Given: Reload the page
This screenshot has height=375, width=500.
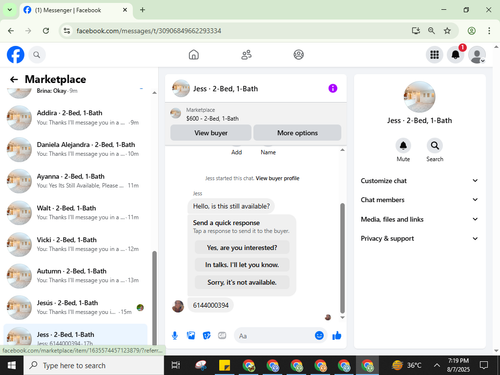Looking at the screenshot, I should point(46,31).
